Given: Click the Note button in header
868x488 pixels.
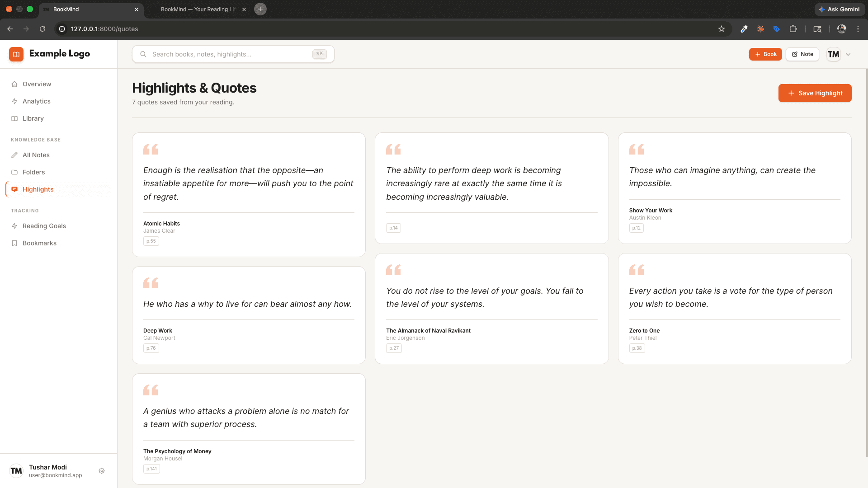Looking at the screenshot, I should click(802, 54).
